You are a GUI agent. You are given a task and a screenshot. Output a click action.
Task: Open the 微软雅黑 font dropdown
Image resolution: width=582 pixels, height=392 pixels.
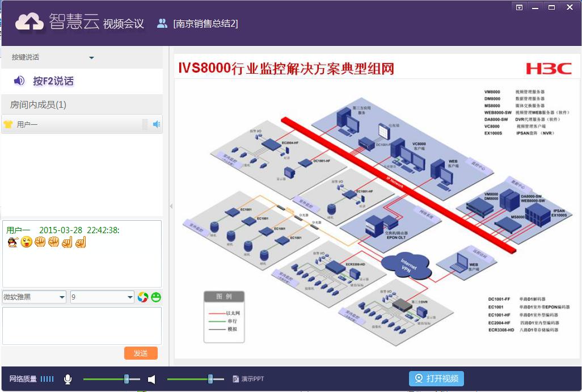[61, 297]
